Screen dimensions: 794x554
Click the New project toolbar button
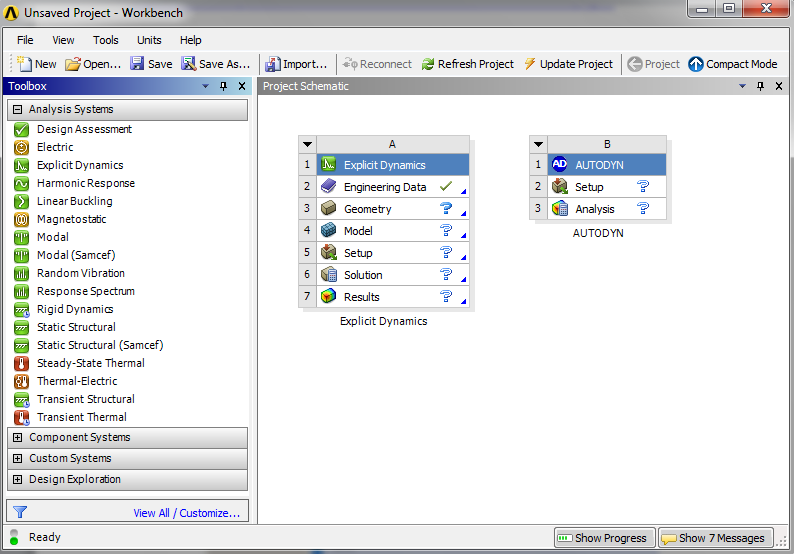36,64
